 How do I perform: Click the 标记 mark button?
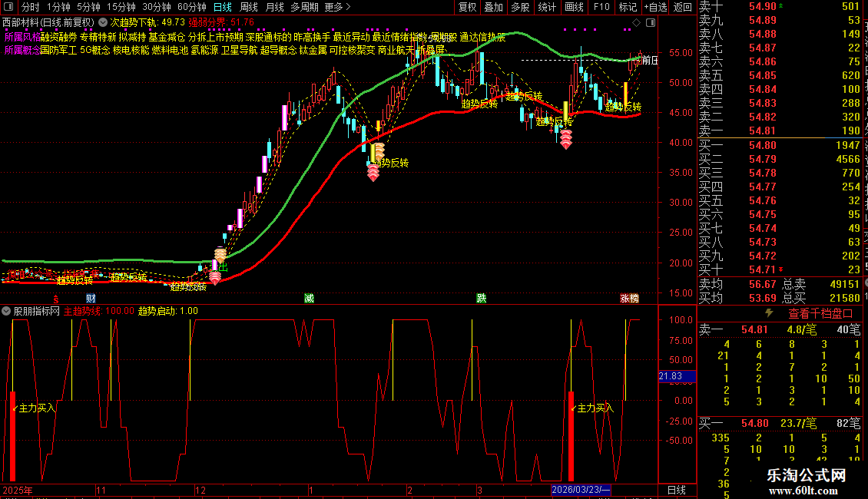click(x=628, y=7)
